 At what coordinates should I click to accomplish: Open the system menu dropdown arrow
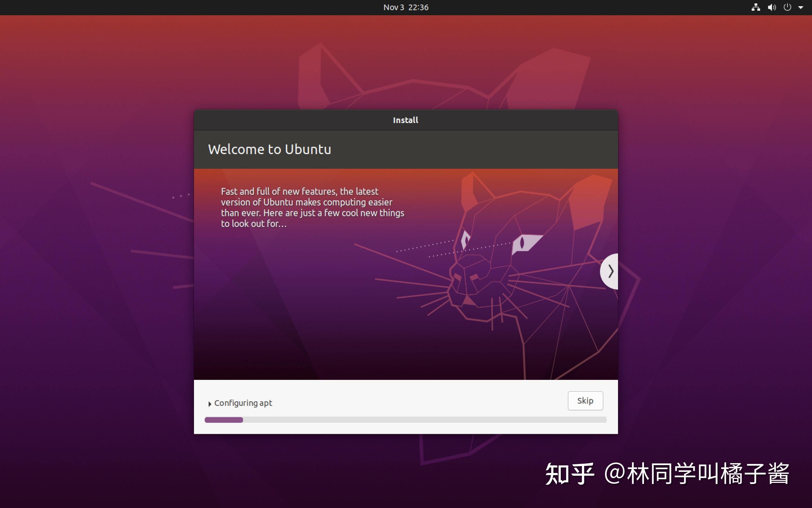coord(801,7)
